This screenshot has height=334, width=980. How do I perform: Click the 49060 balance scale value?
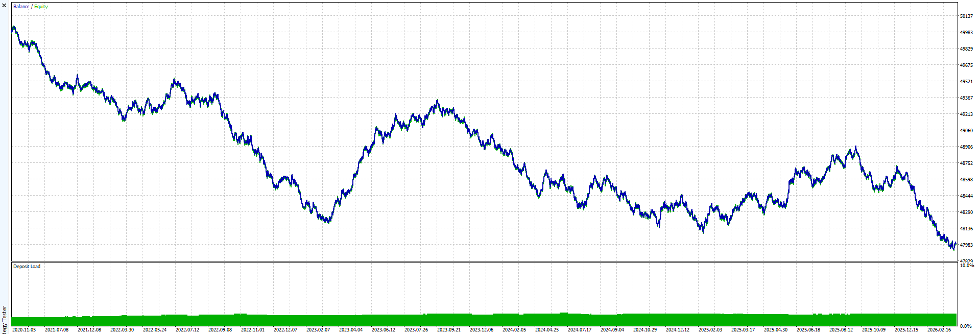pyautogui.click(x=966, y=131)
